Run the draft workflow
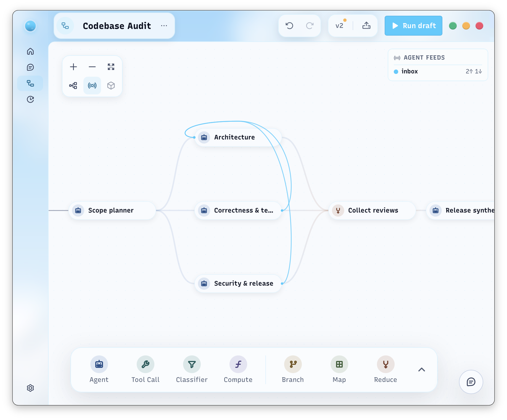Viewport: 507px width, 420px height. coord(413,26)
